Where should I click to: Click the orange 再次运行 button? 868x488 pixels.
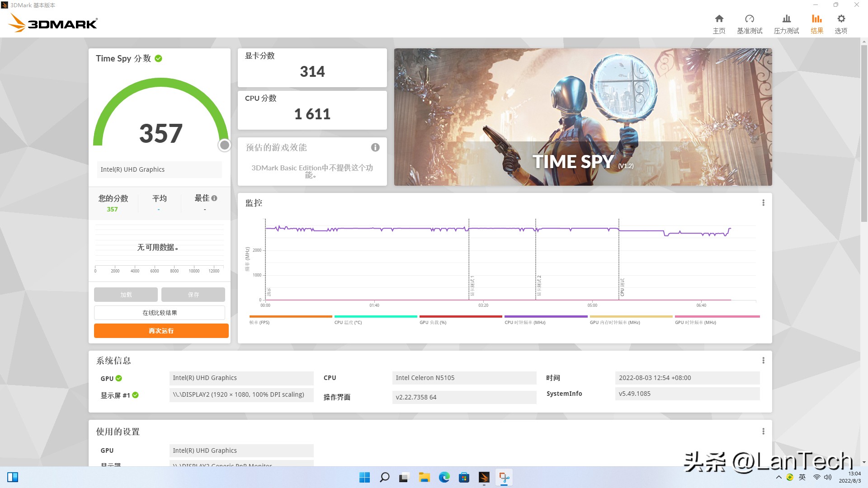(x=161, y=331)
